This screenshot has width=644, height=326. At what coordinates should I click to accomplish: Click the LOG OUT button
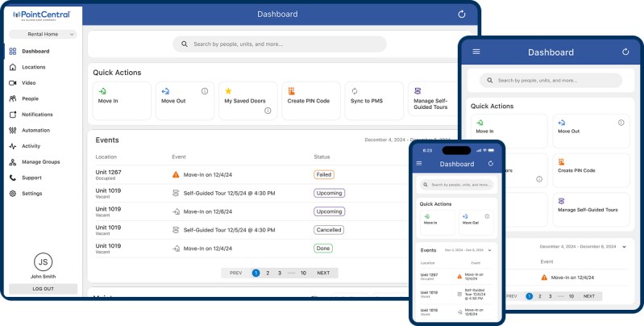[44, 289]
